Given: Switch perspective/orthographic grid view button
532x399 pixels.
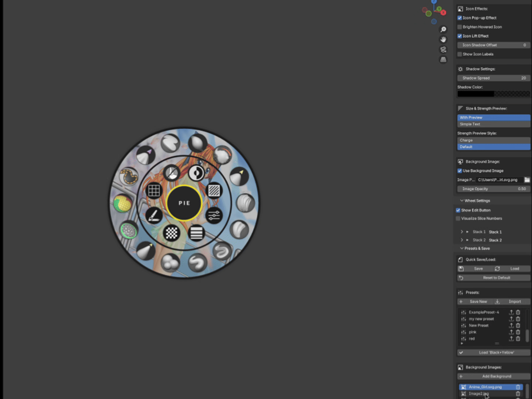Looking at the screenshot, I should point(443,59).
